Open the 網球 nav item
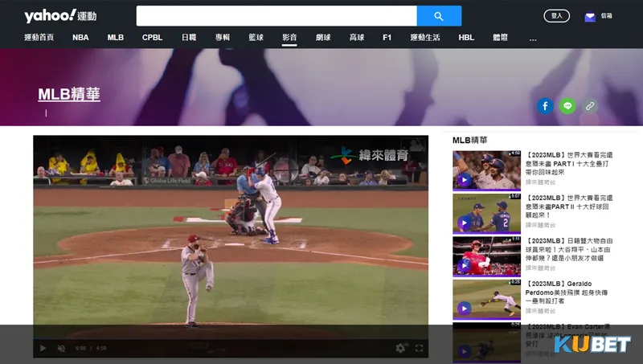Image resolution: width=643 pixels, height=364 pixels. coord(323,37)
